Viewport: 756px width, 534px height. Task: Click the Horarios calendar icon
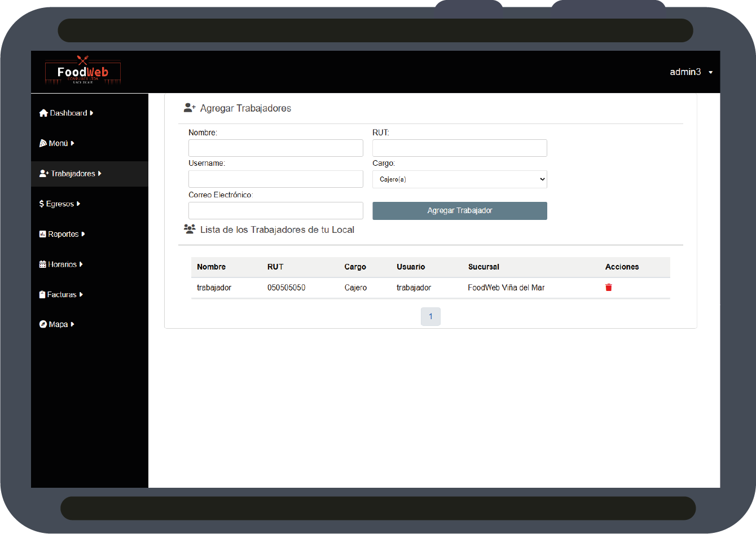point(42,264)
